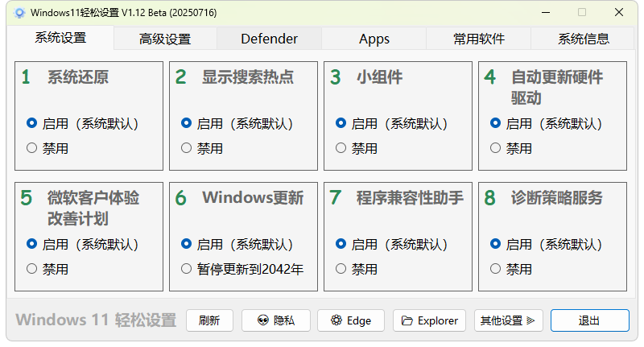This screenshot has width=644, height=347.
Task: Select 启用 for 自动更新硬件驱动
Action: (x=546, y=123)
